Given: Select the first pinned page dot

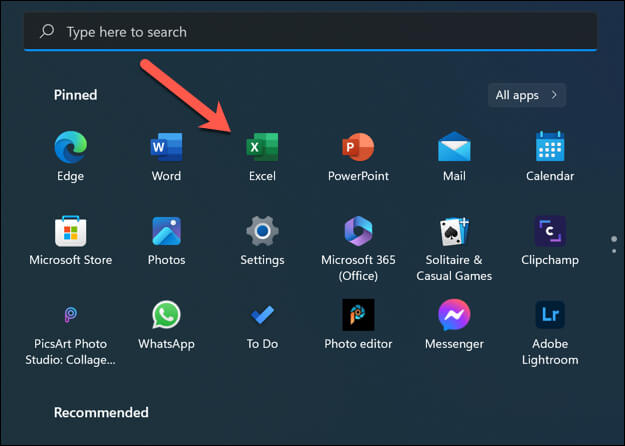Looking at the screenshot, I should pyautogui.click(x=614, y=239).
